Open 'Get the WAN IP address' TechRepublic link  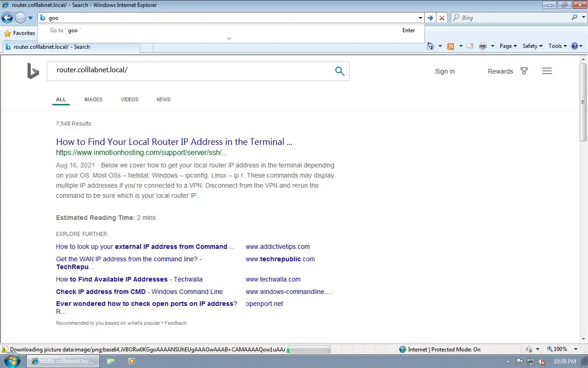click(129, 263)
